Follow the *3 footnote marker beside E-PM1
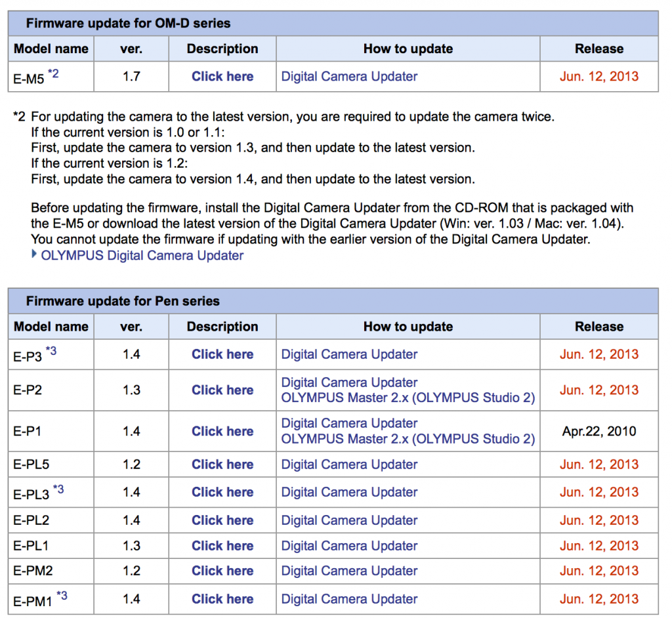 tap(62, 596)
